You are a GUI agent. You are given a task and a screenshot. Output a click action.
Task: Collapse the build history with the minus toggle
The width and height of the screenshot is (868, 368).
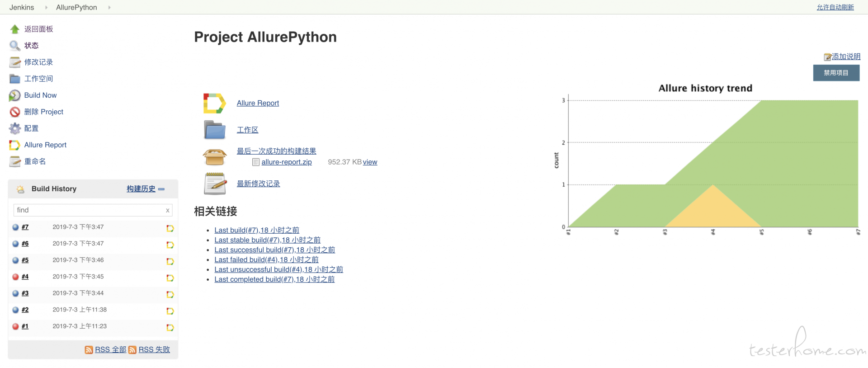(161, 189)
